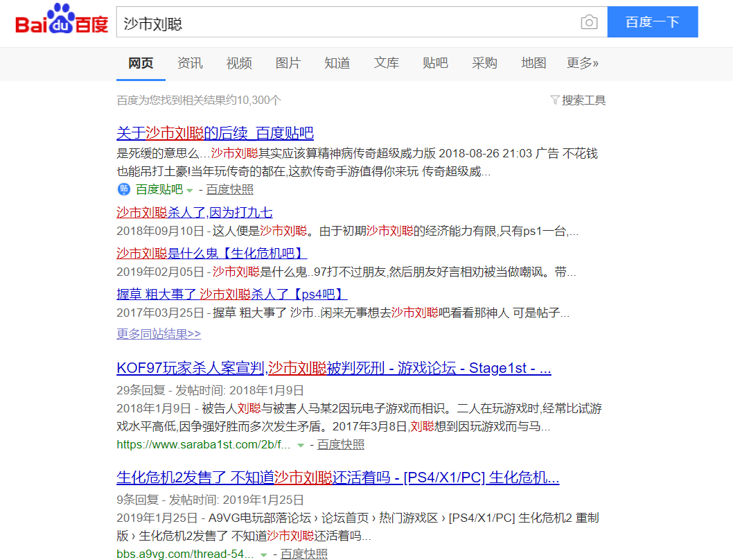This screenshot has width=733, height=560.
Task: Click the 百度贴吧 source icon
Action: 124,189
